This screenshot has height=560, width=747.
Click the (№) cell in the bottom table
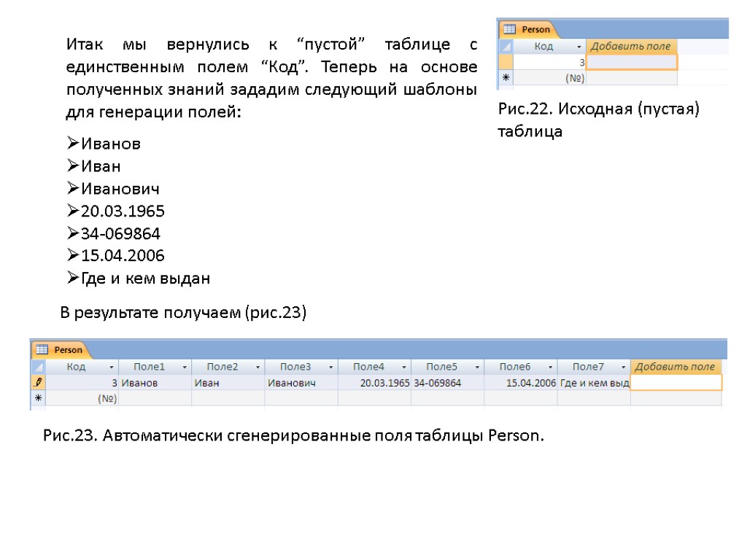click(82, 398)
